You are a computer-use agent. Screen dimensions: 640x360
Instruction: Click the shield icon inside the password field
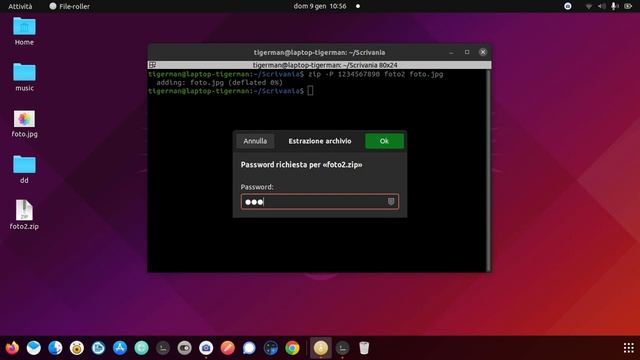(x=391, y=202)
